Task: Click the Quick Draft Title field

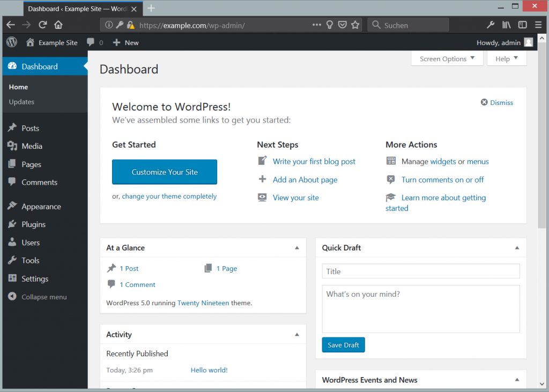Action: click(x=420, y=272)
